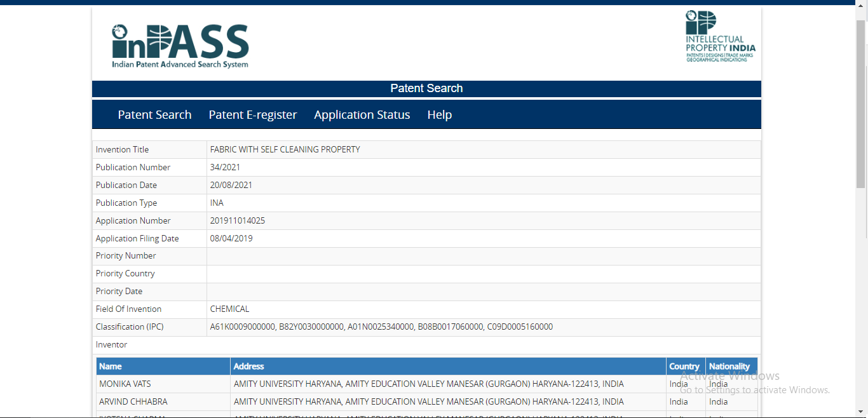Select application number 201911014025
This screenshot has width=868, height=418.
(x=238, y=220)
